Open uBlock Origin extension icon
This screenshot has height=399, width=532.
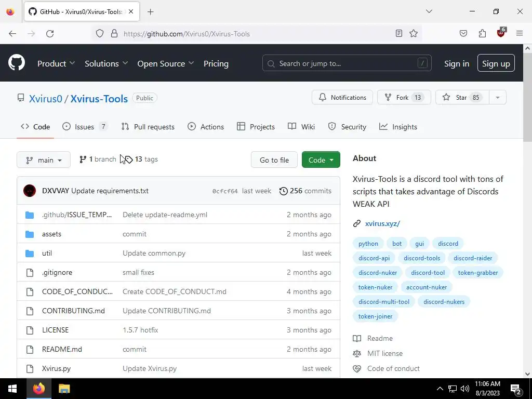click(x=501, y=33)
